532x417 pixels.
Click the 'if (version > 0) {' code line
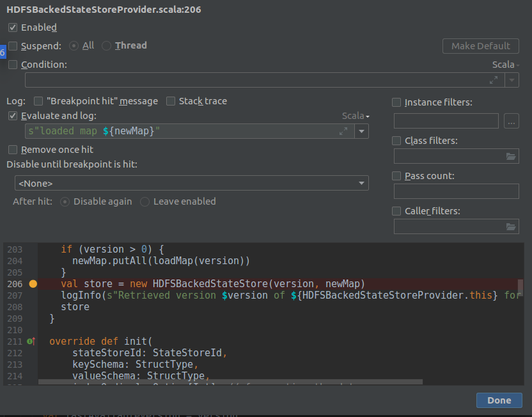pyautogui.click(x=113, y=249)
